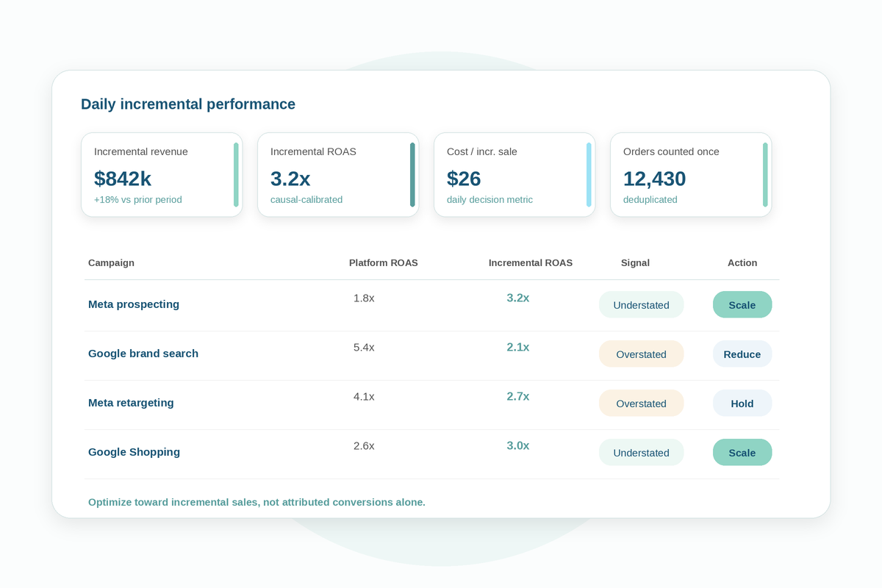The image size is (882, 588).
Task: Click the 4.1x Platform ROAS value
Action: pos(364,396)
